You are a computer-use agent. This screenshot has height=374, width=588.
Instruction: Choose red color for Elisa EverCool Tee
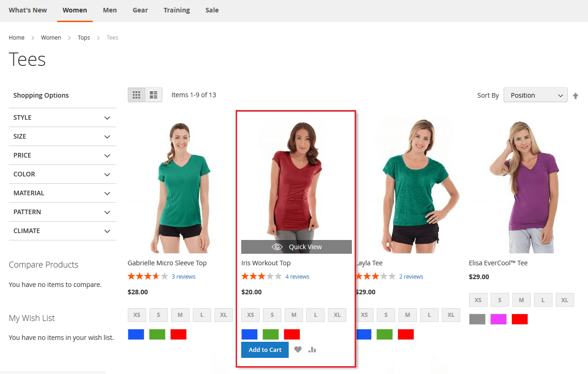520,319
